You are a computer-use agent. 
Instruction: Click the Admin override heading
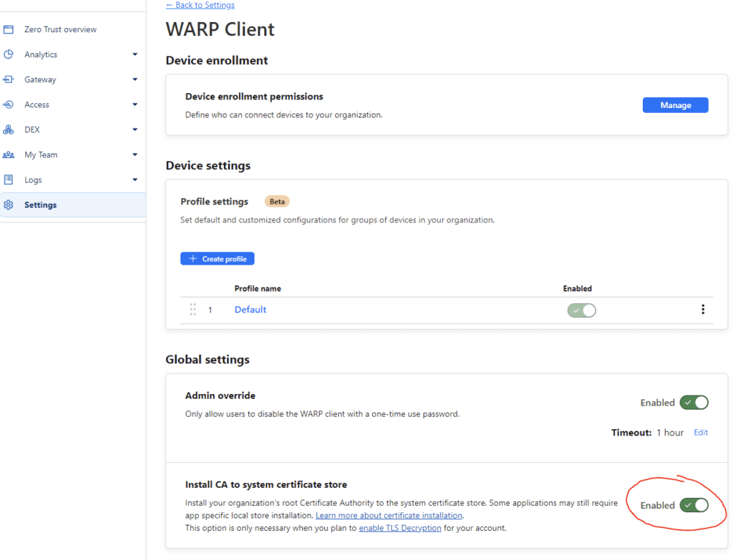[220, 396]
